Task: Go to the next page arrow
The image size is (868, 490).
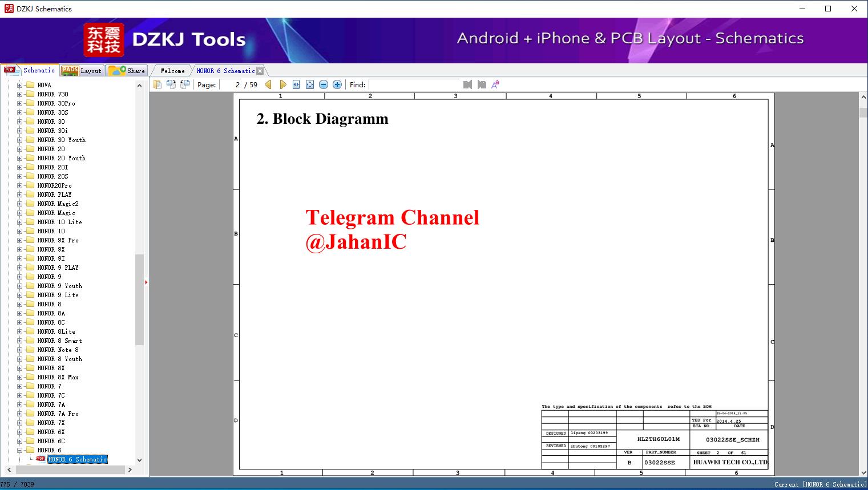Action: [x=282, y=84]
